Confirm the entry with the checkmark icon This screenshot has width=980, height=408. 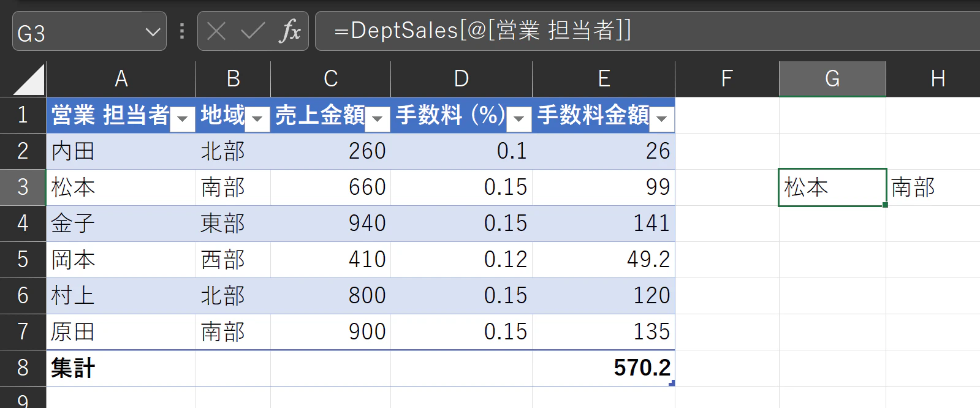[x=253, y=31]
